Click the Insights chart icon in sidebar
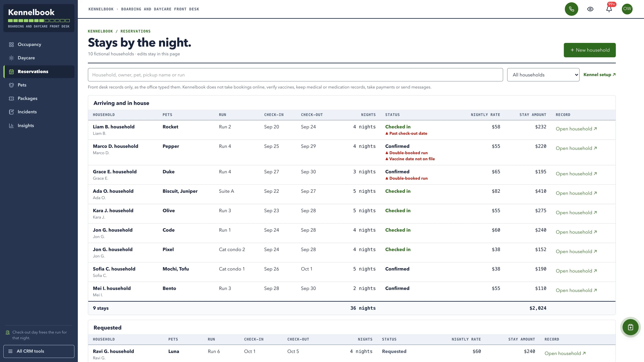 pyautogui.click(x=11, y=125)
